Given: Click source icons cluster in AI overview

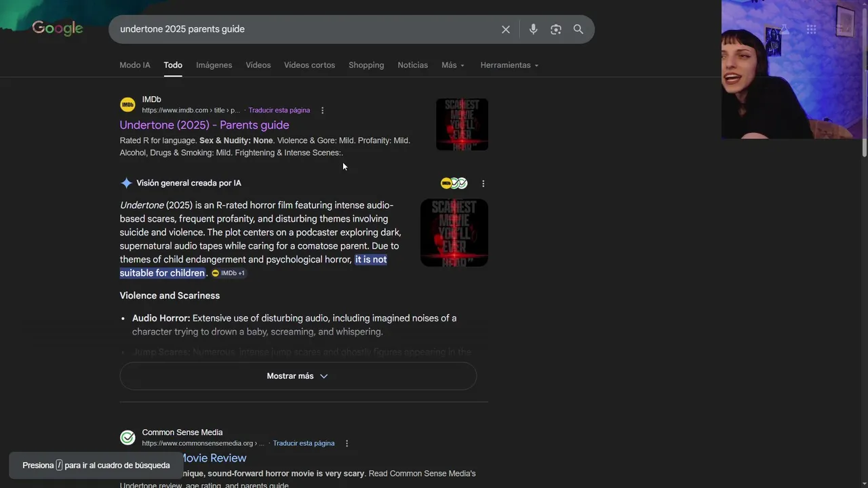Looking at the screenshot, I should point(454,183).
